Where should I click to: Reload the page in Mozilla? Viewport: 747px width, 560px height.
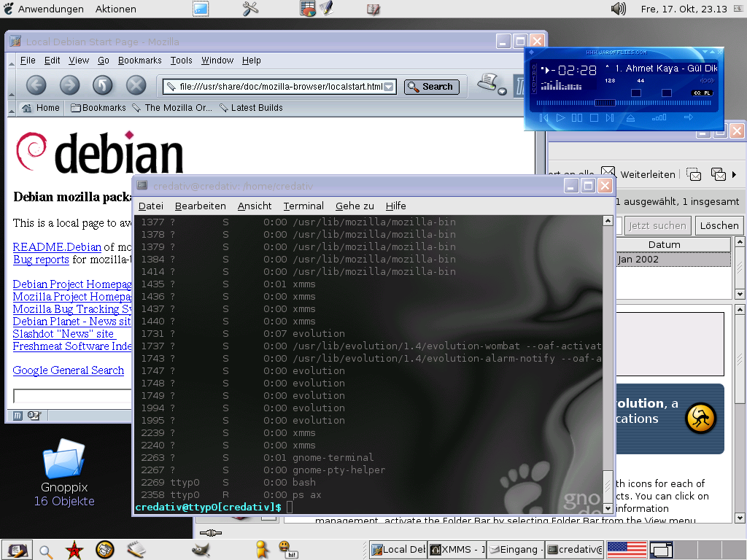(102, 86)
